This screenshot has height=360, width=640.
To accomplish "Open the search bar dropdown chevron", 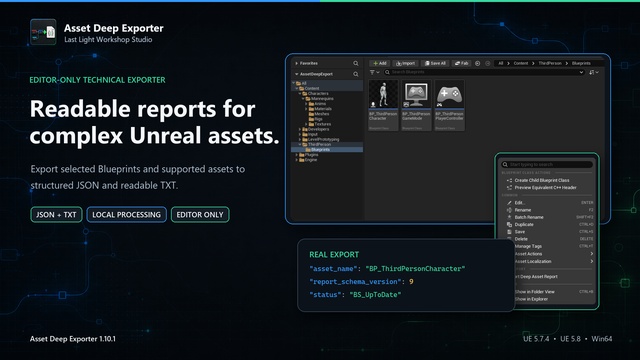I will click(x=581, y=72).
